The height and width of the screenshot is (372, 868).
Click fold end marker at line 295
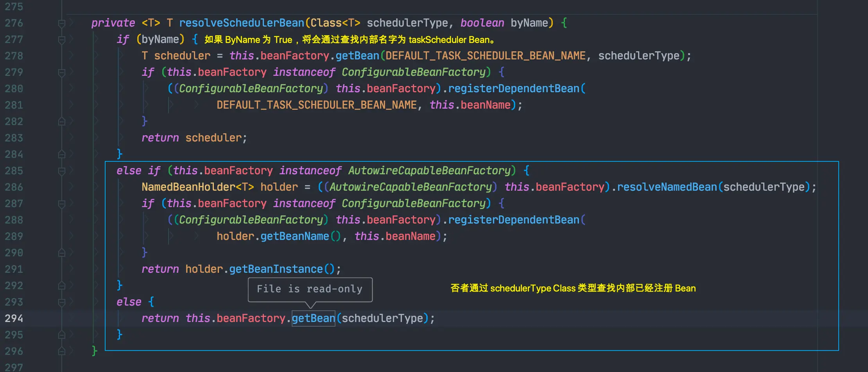(x=61, y=335)
